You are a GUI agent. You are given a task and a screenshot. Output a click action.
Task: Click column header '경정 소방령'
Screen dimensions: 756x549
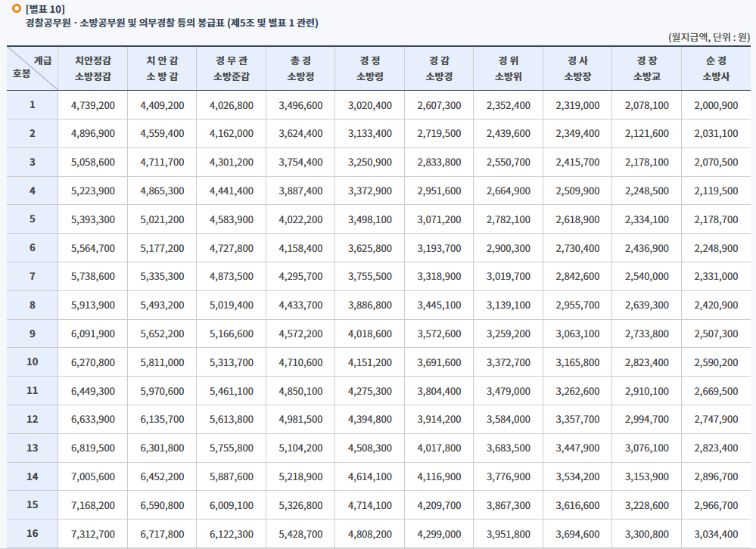click(370, 68)
